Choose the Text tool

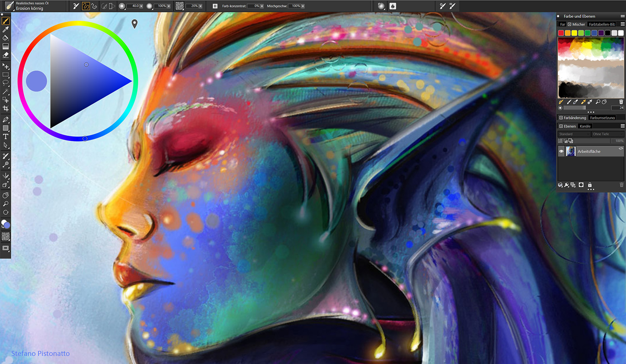tap(5, 137)
